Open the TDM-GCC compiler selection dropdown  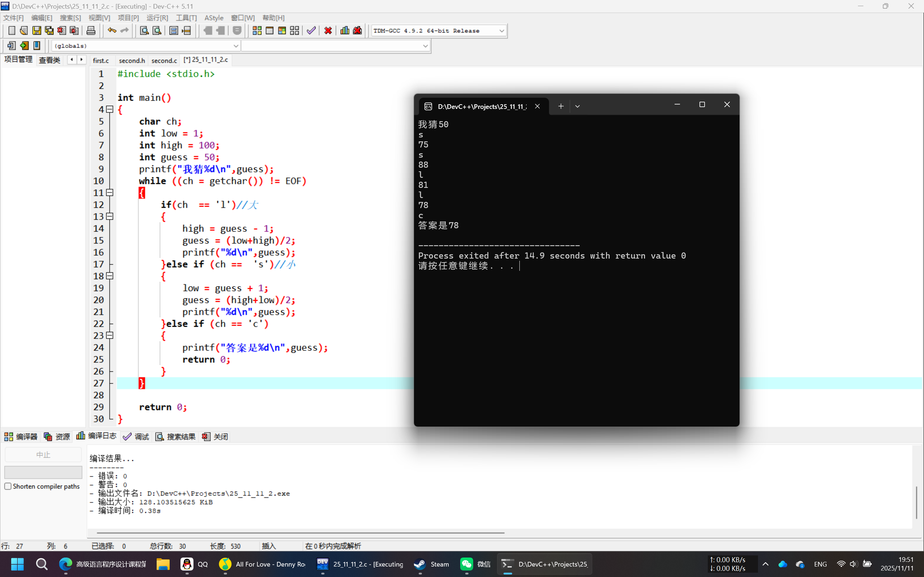tap(501, 31)
